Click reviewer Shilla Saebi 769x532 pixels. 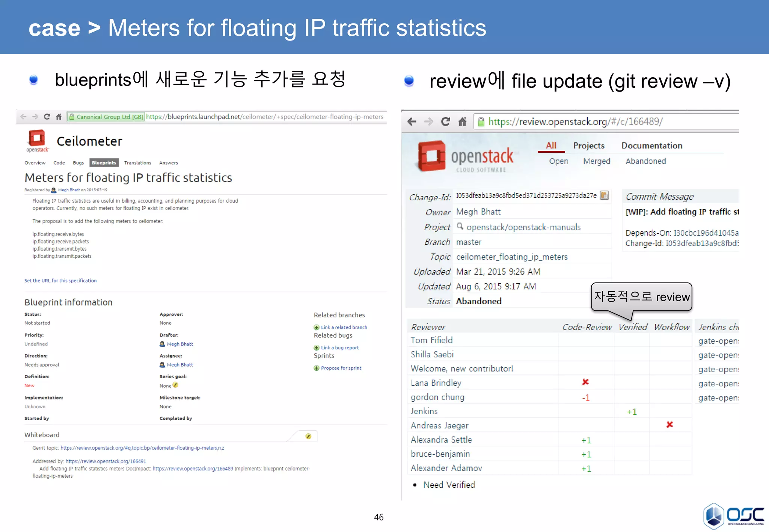tap(432, 355)
